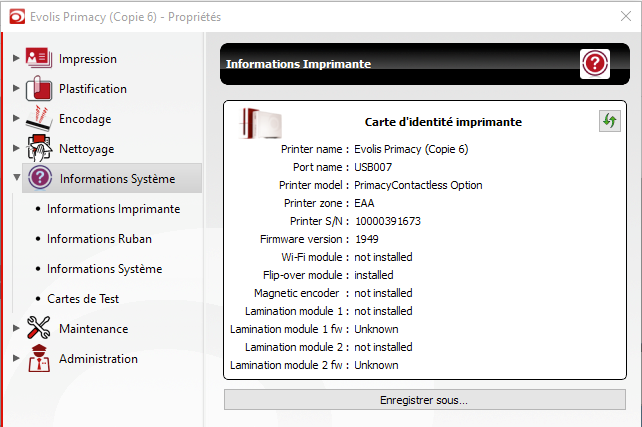This screenshot has height=427, width=642.
Task: Click the printer thumbnail image
Action: pyautogui.click(x=261, y=123)
